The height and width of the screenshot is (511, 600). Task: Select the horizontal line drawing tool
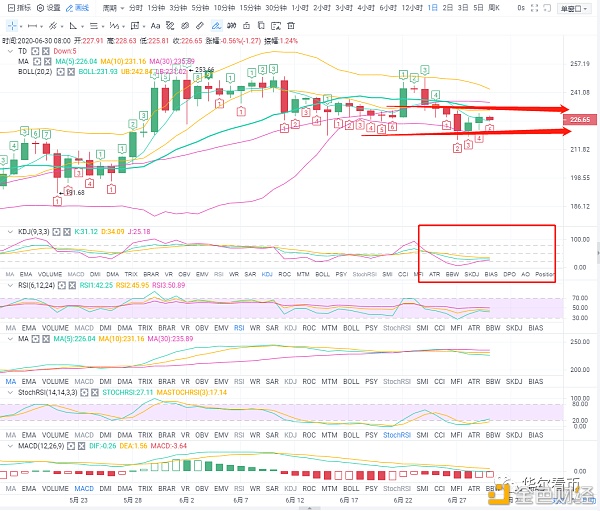pyautogui.click(x=33, y=26)
